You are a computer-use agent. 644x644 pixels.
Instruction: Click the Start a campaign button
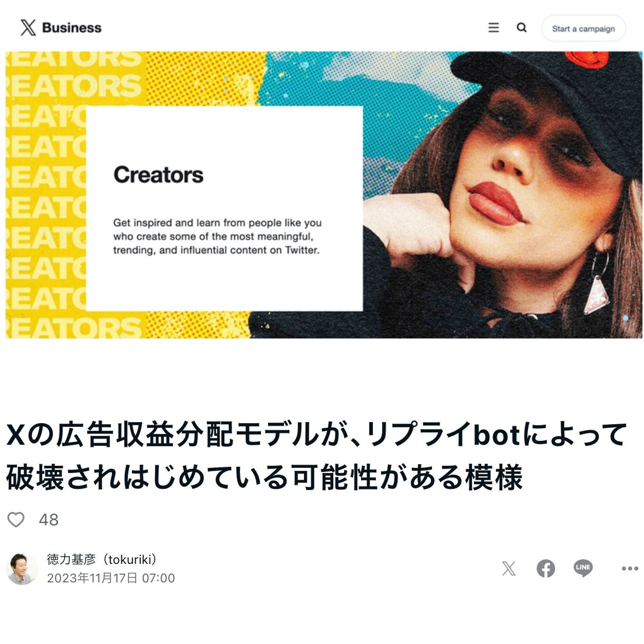tap(583, 29)
